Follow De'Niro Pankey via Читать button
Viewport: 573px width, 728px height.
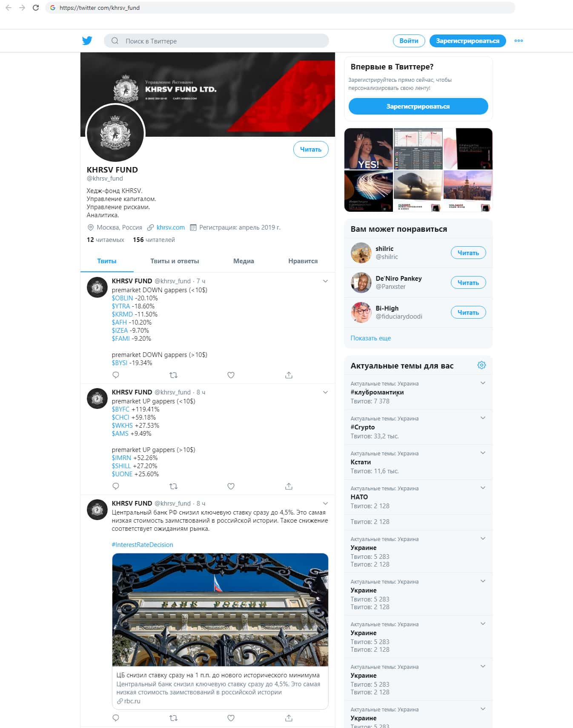[468, 283]
